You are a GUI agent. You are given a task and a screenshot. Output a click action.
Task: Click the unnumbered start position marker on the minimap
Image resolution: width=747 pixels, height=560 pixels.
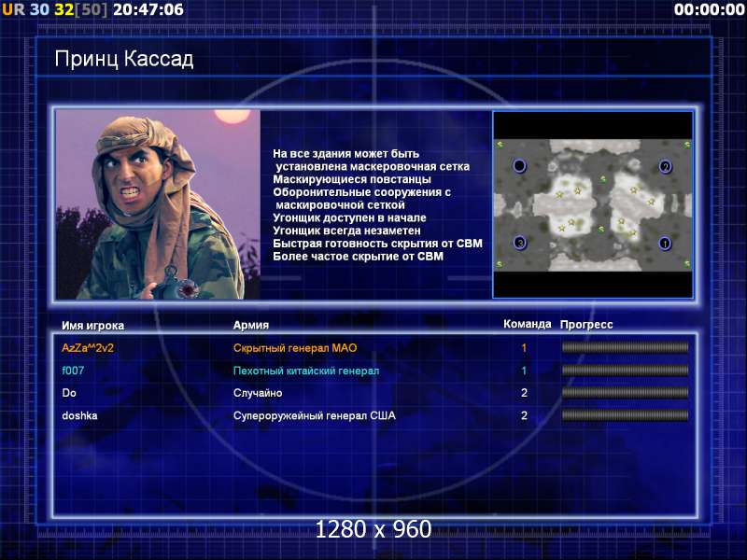[x=519, y=166]
